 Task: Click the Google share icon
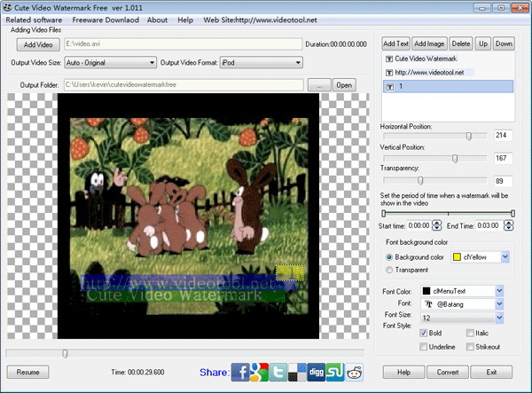(x=260, y=372)
